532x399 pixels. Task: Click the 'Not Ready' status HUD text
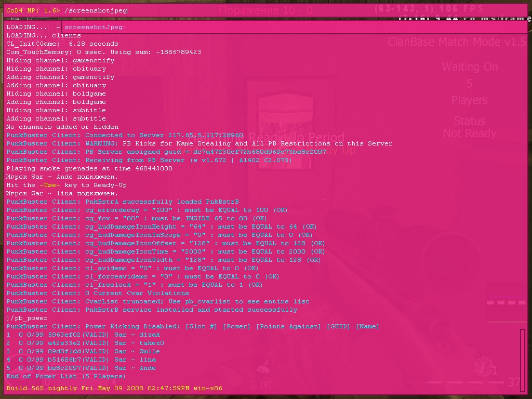tap(470, 134)
